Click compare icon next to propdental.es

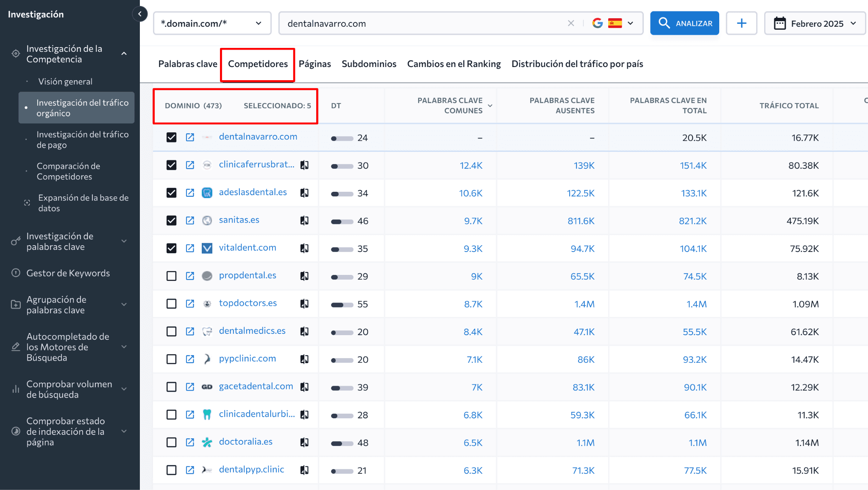pos(304,276)
